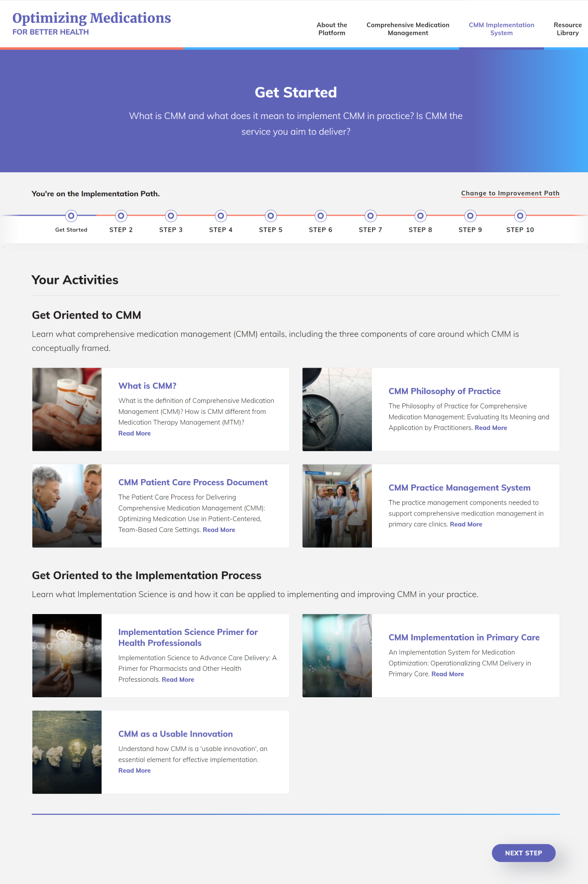The height and width of the screenshot is (884, 588).
Task: Jump to Step 5 circle marker
Action: pyautogui.click(x=270, y=216)
